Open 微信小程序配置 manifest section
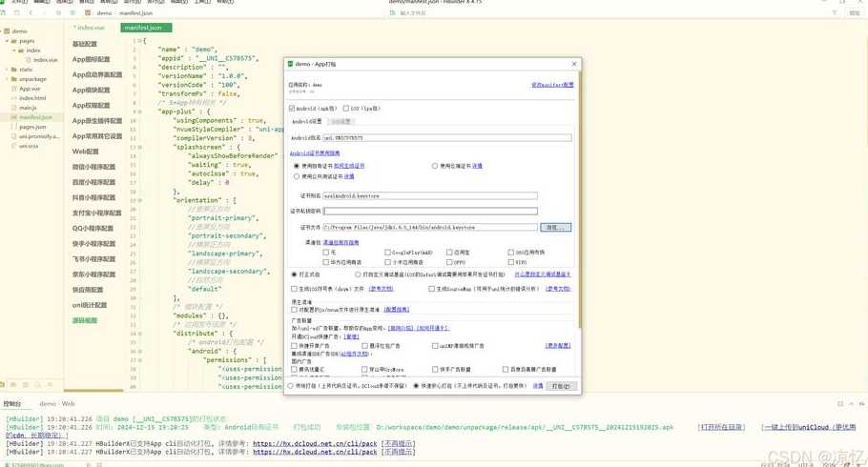 pyautogui.click(x=94, y=167)
